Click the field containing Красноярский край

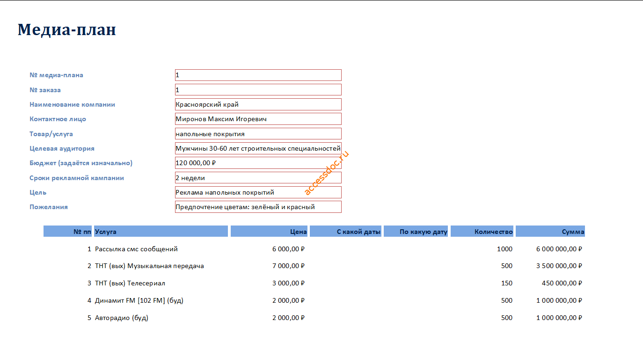[x=258, y=104]
